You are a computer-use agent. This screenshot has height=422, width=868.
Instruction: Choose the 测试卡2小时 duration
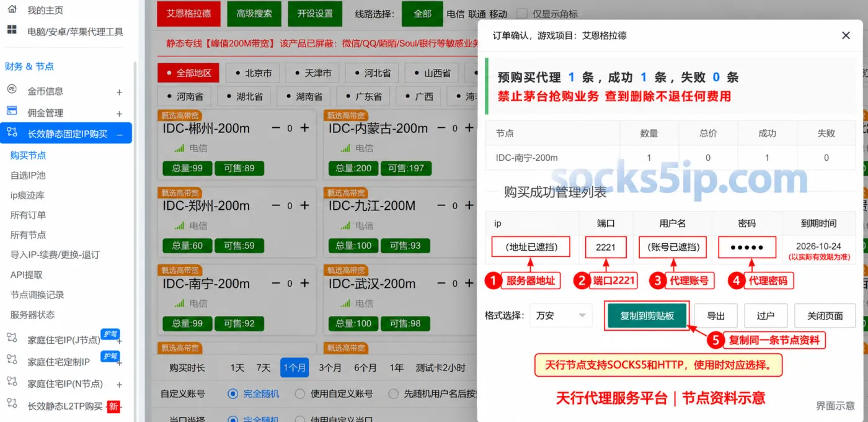[x=441, y=367]
